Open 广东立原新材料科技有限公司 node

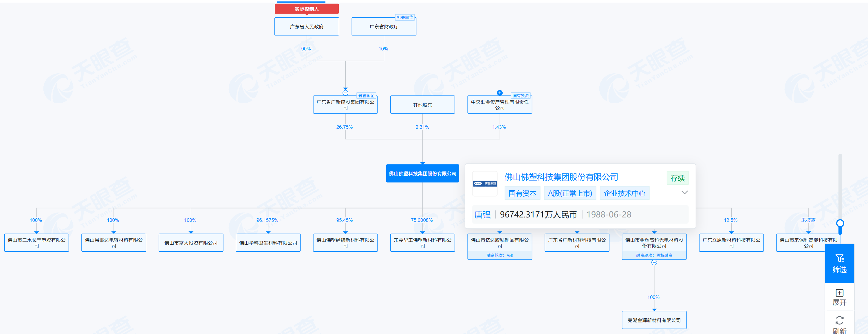pos(731,243)
